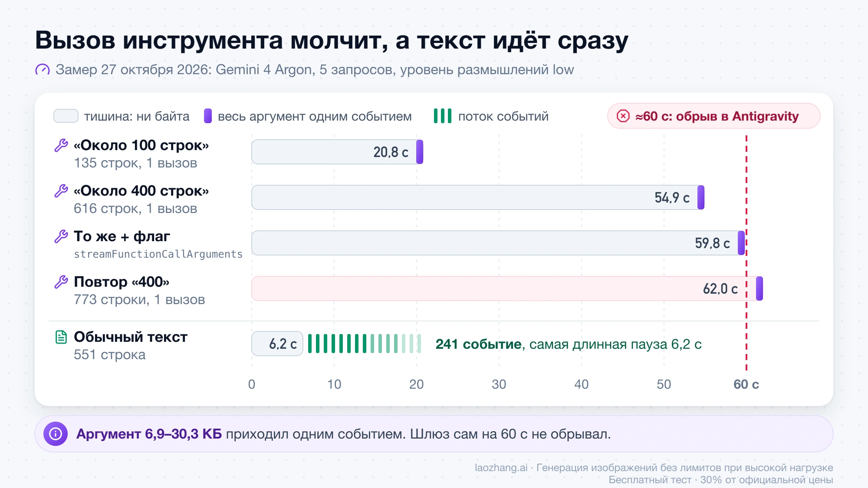
Task: Click the purple info icon in the bottom note
Action: click(56, 434)
